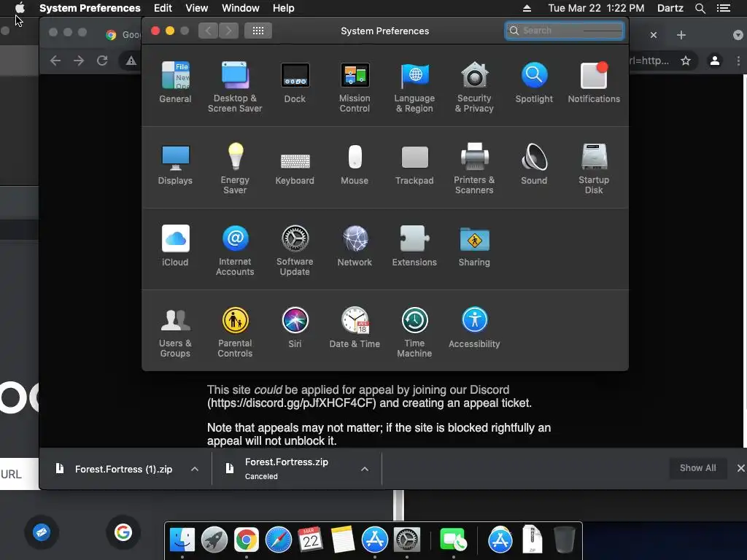Expand options for canceled Forest.Fortress.zip download
The height and width of the screenshot is (560, 747).
pos(365,469)
